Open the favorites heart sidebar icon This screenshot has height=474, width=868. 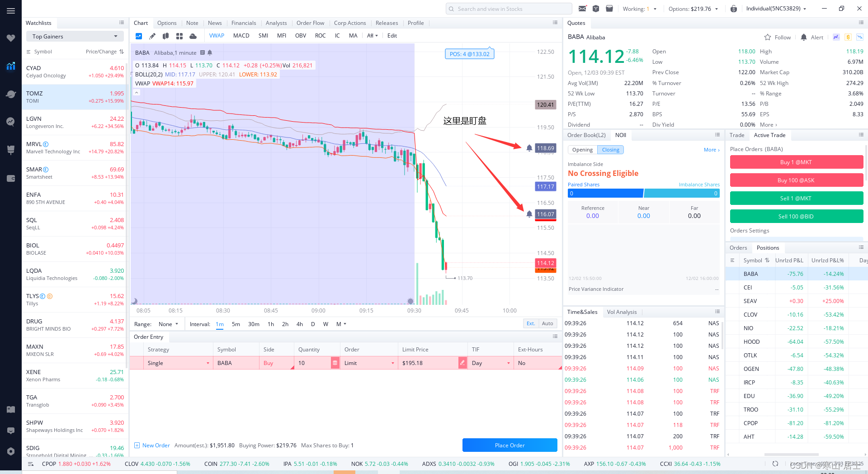tap(11, 38)
